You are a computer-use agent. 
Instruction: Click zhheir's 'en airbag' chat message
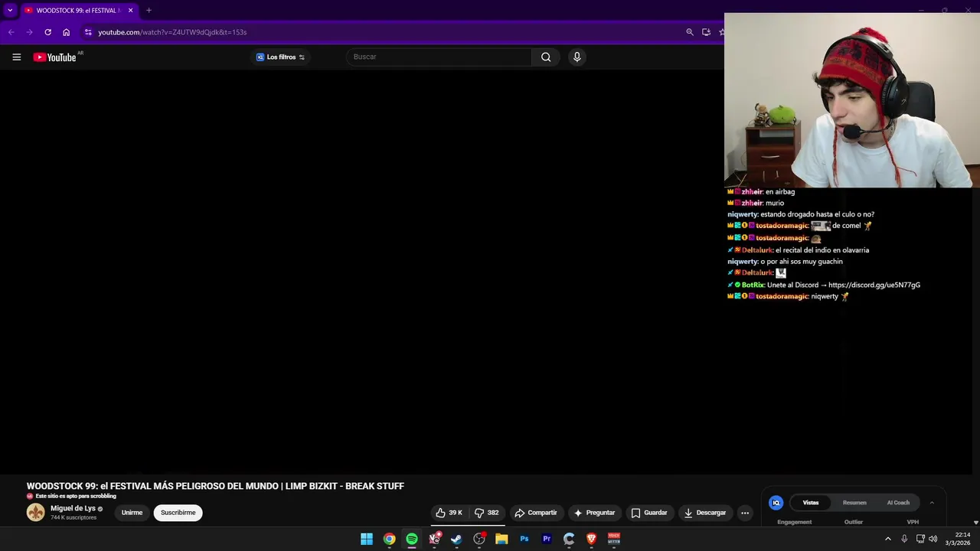coord(761,191)
